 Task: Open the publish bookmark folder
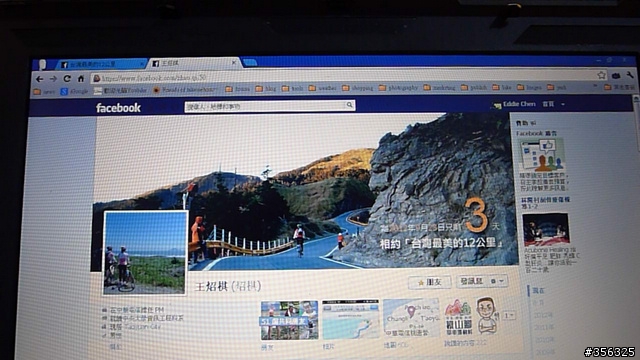(x=474, y=87)
